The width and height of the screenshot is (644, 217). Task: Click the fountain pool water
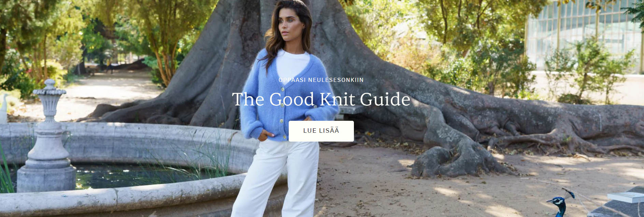tap(137, 176)
